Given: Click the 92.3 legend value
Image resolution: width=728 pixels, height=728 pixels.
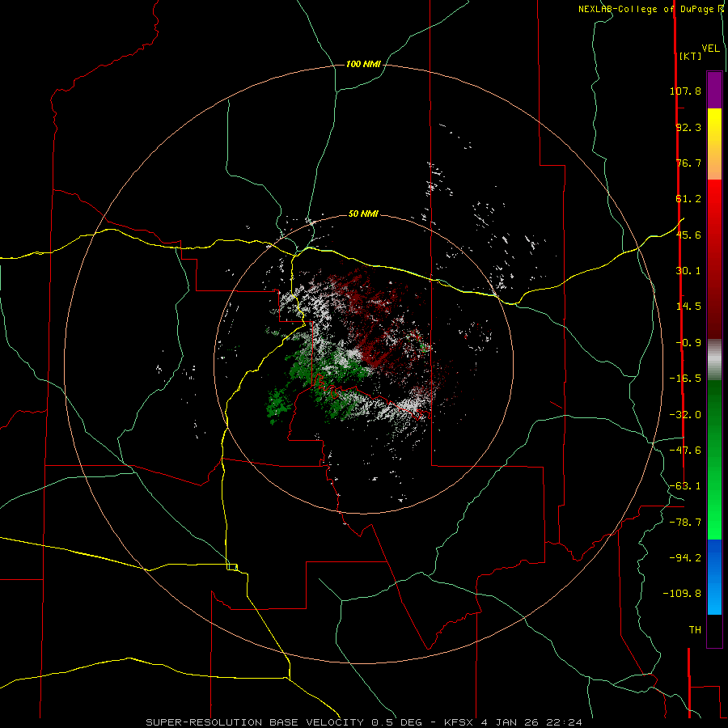Looking at the screenshot, I should [688, 127].
